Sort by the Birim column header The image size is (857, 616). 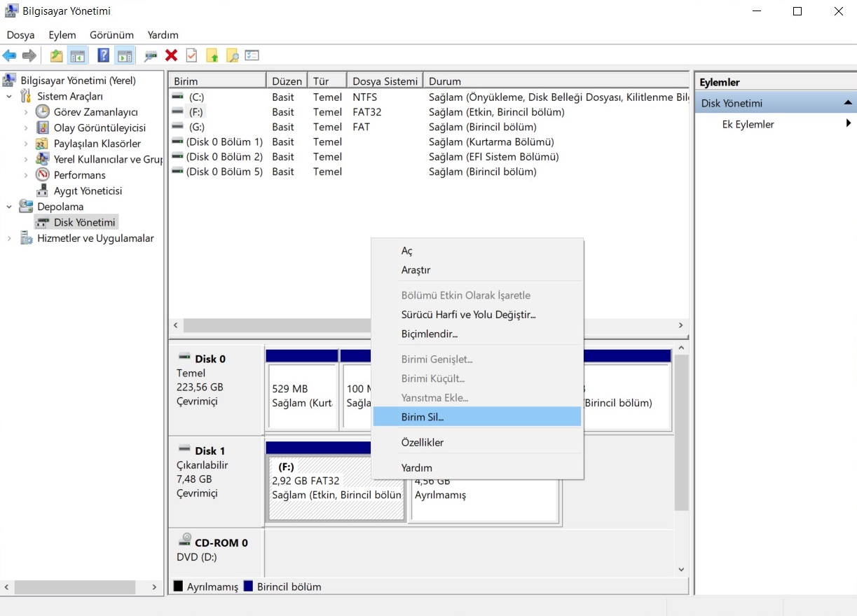217,81
